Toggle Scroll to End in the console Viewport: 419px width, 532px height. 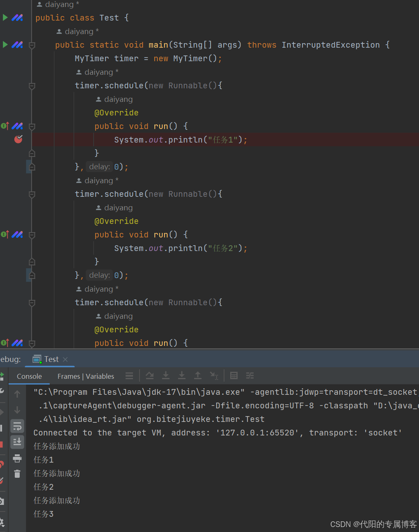click(x=17, y=442)
